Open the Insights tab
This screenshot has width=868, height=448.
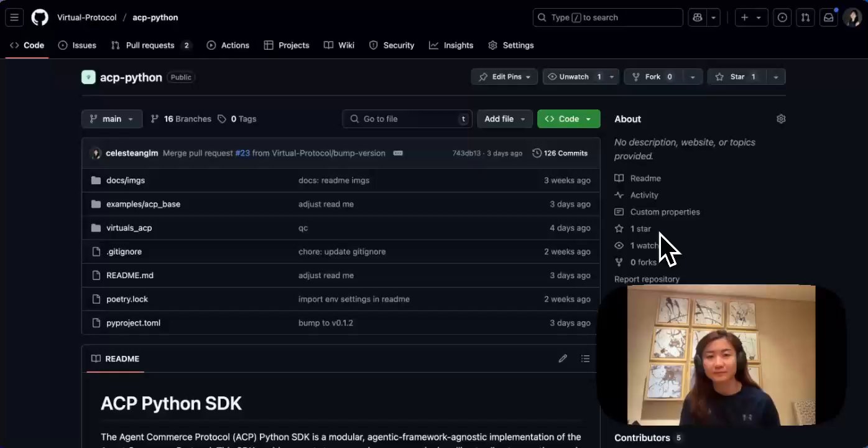pyautogui.click(x=451, y=45)
